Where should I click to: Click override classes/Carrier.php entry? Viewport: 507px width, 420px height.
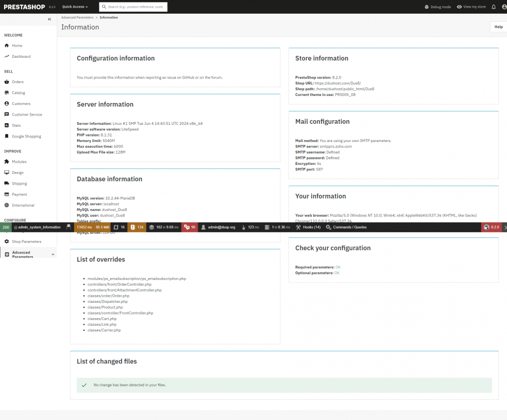click(x=104, y=330)
